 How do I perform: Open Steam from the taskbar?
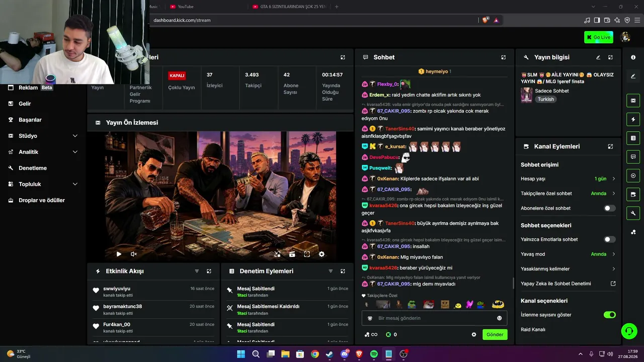(330, 354)
